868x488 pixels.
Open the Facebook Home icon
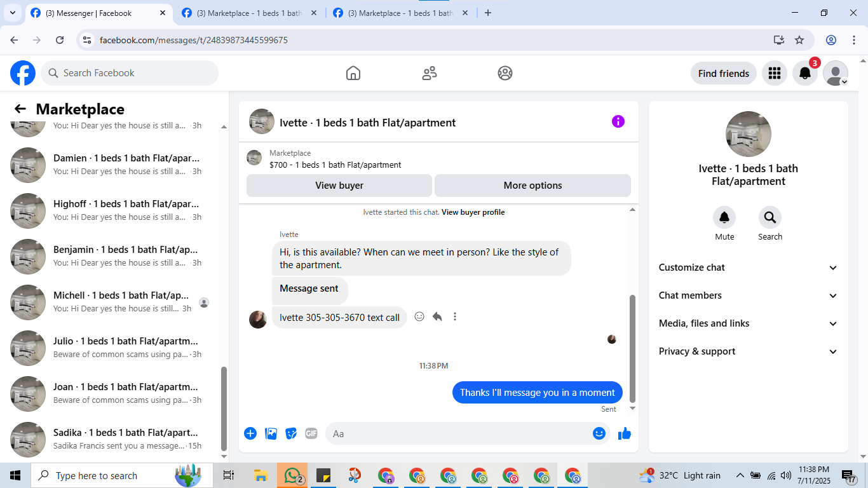(353, 73)
